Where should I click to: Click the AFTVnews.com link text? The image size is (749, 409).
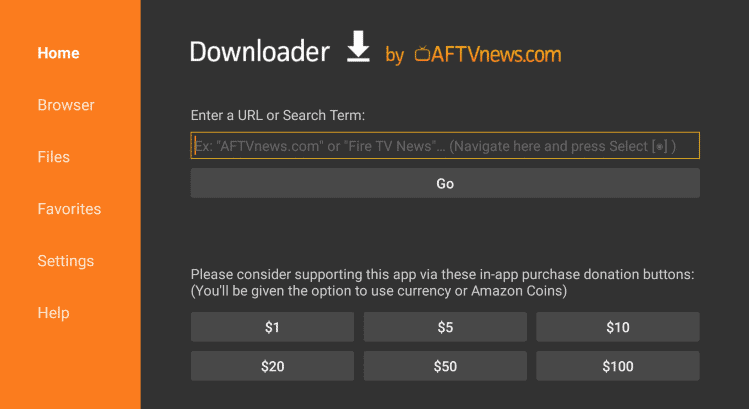[496, 54]
